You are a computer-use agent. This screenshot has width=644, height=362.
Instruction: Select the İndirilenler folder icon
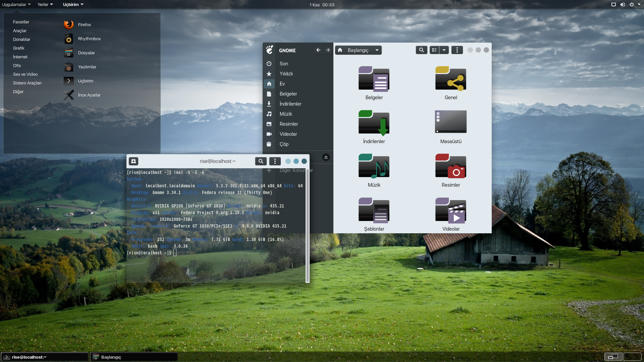374,123
